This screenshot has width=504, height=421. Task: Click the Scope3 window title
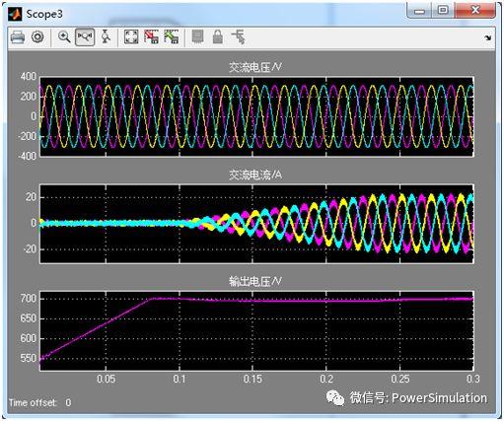coord(44,14)
